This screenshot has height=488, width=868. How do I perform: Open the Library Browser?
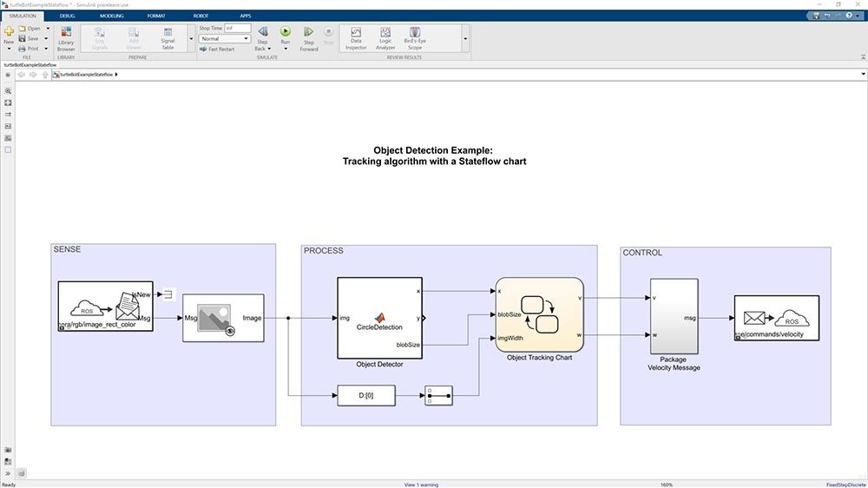pyautogui.click(x=66, y=38)
